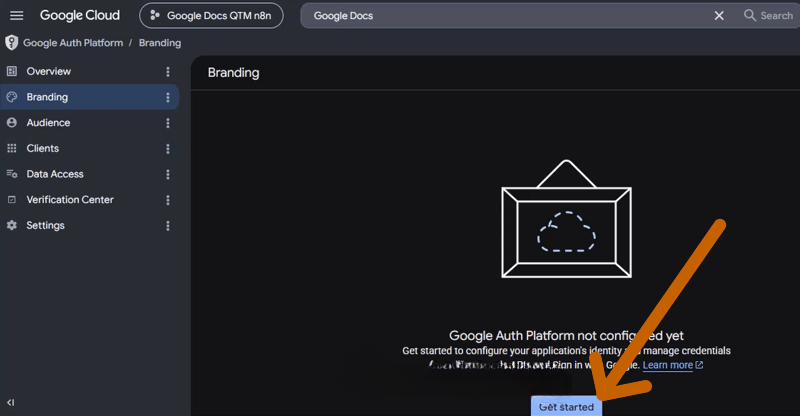Screen dimensions: 800x416
Task: Navigate to Data Access
Action: point(89,174)
